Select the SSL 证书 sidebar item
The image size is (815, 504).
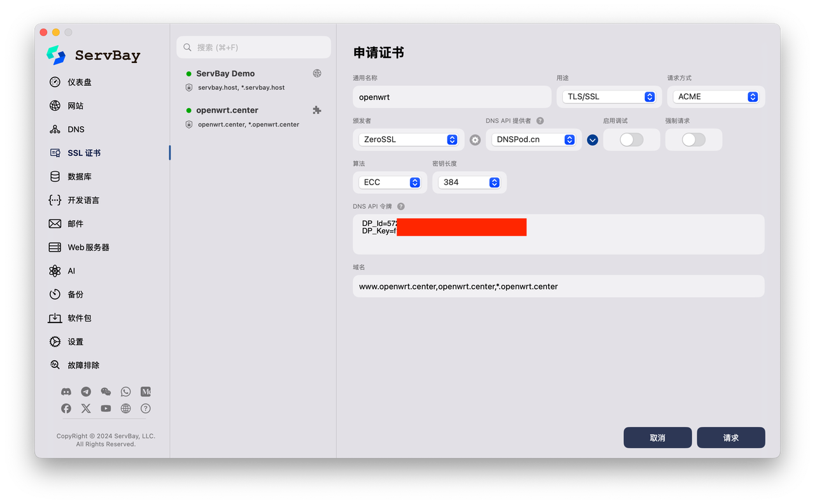(84, 153)
